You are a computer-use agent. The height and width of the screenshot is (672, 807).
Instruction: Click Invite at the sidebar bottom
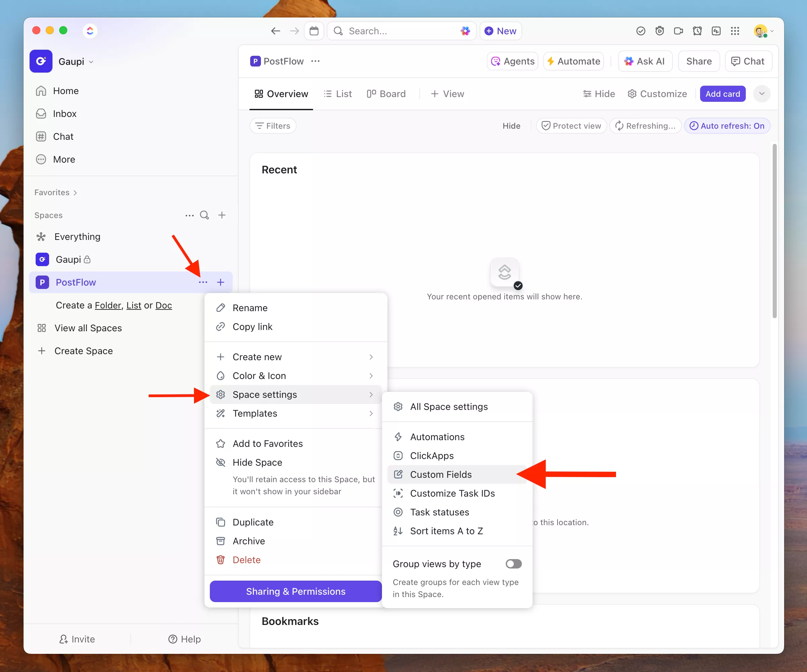click(77, 639)
